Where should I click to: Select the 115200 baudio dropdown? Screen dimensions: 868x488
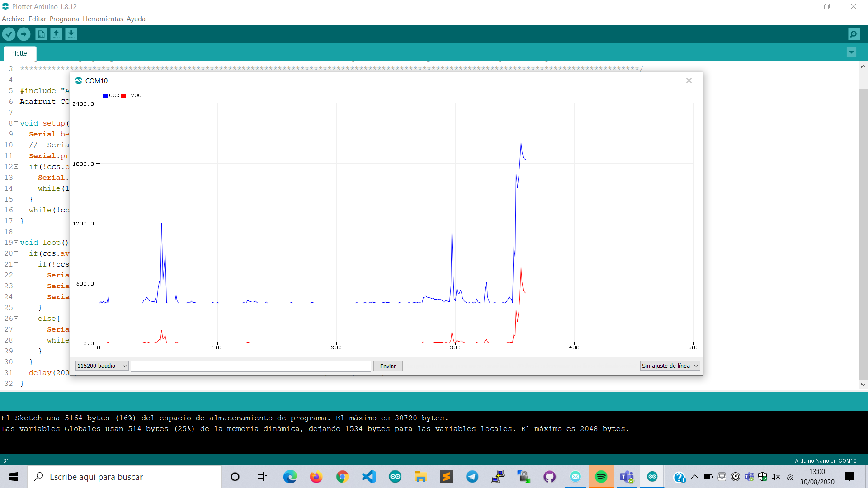101,365
